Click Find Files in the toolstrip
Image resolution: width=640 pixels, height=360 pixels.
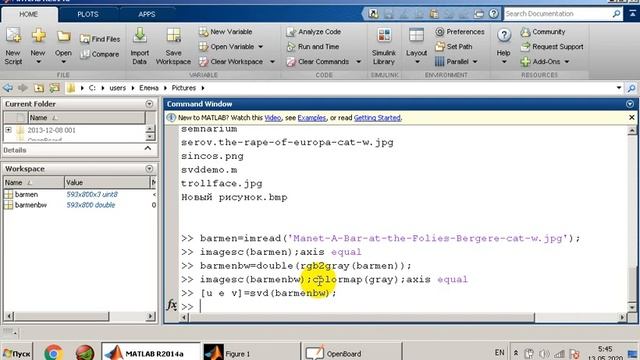100,39
